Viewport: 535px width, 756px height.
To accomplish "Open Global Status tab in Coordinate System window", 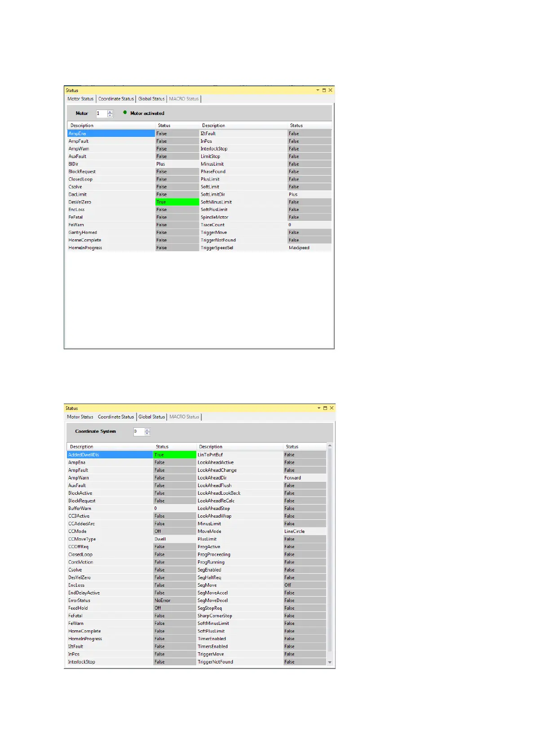I will [x=151, y=417].
